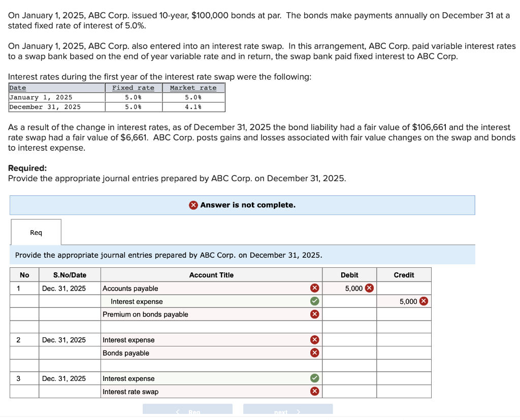Click the red X beside Bonds payable
The height and width of the screenshot is (420, 520).
314,353
